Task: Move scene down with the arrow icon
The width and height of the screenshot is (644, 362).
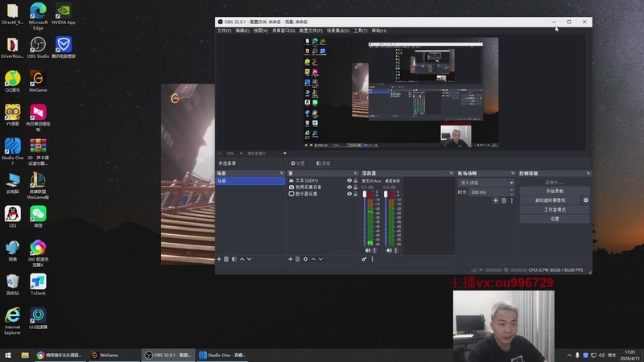Action: pos(250,259)
